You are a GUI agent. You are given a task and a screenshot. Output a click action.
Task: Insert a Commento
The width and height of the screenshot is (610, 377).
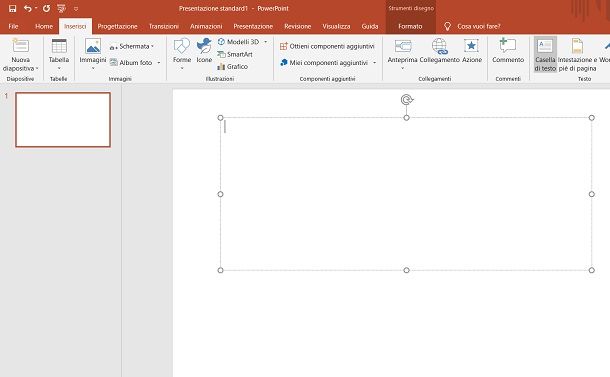tap(508, 51)
